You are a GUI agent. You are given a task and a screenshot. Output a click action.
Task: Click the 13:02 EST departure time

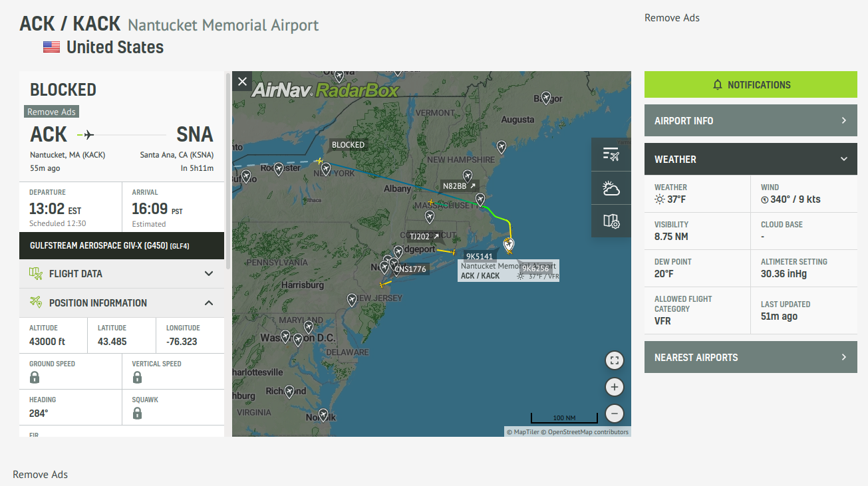tap(55, 210)
